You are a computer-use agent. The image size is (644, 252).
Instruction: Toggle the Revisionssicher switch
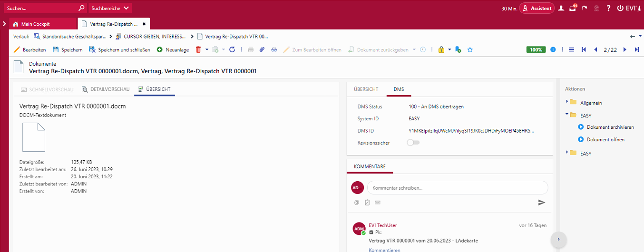(x=413, y=143)
